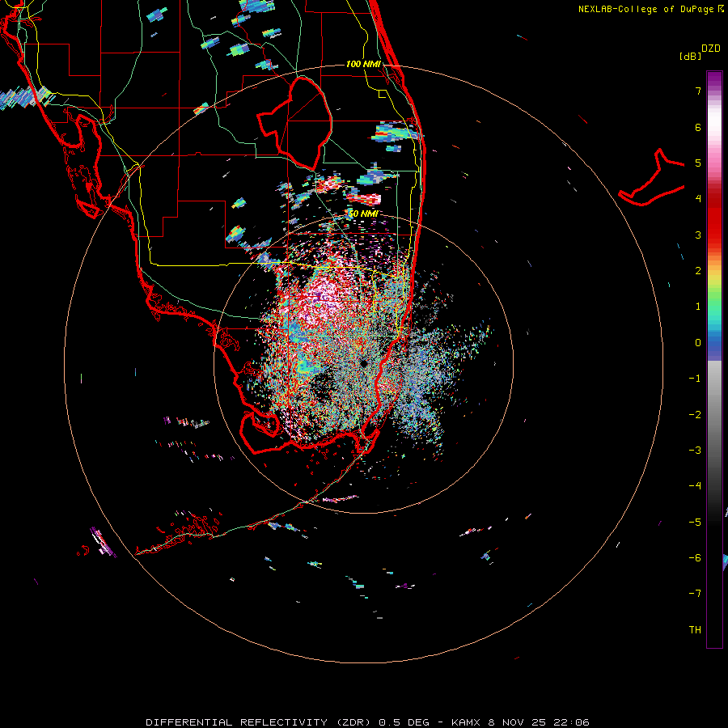Select the 2 value on dB scale
Image resolution: width=728 pixels, height=728 pixels.
(698, 271)
